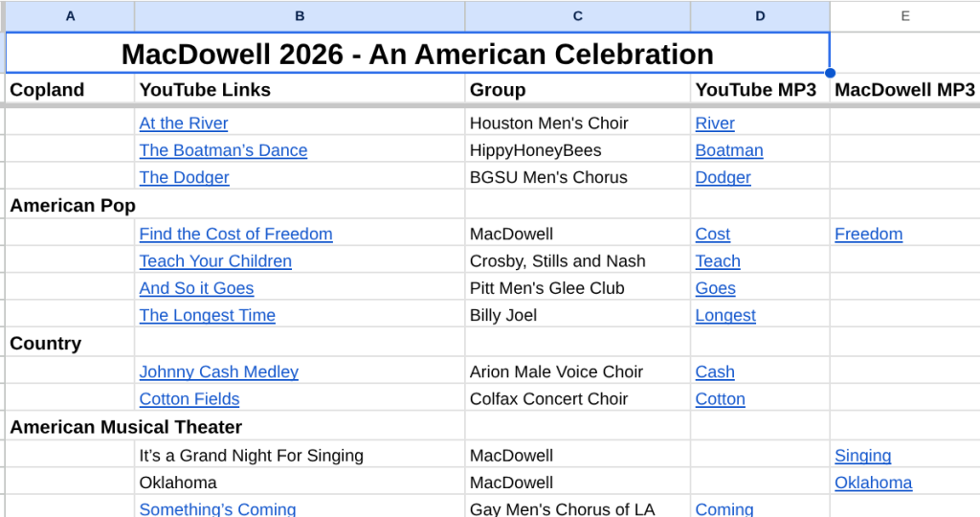
Task: Follow the "Find the Cost of Freedom" link
Action: (x=235, y=234)
